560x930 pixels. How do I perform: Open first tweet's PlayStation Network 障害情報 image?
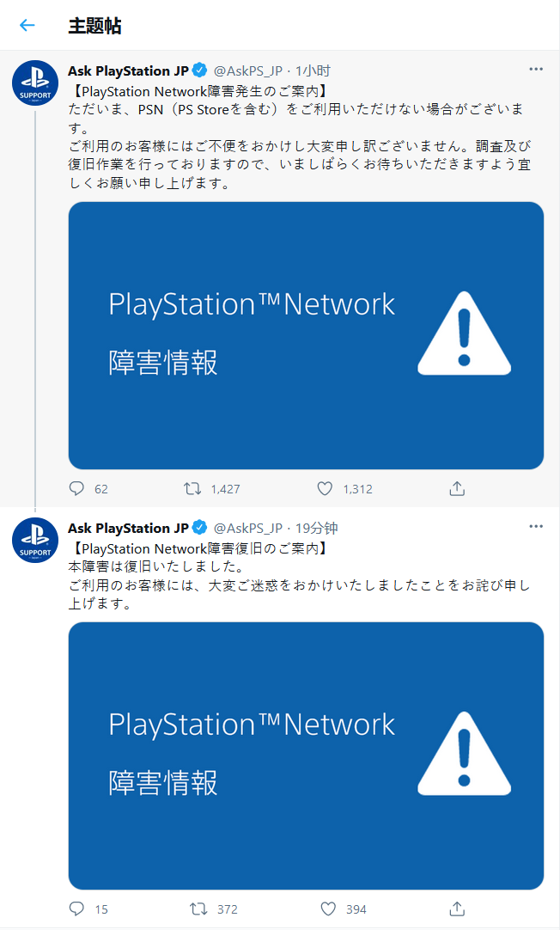306,335
